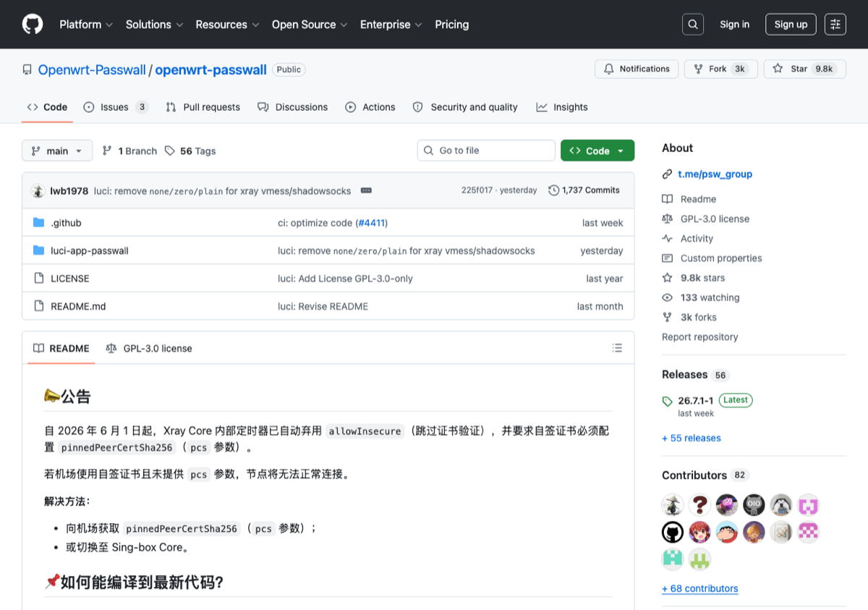Select the GPL-3.0 license readme tab
868x610 pixels.
[149, 348]
